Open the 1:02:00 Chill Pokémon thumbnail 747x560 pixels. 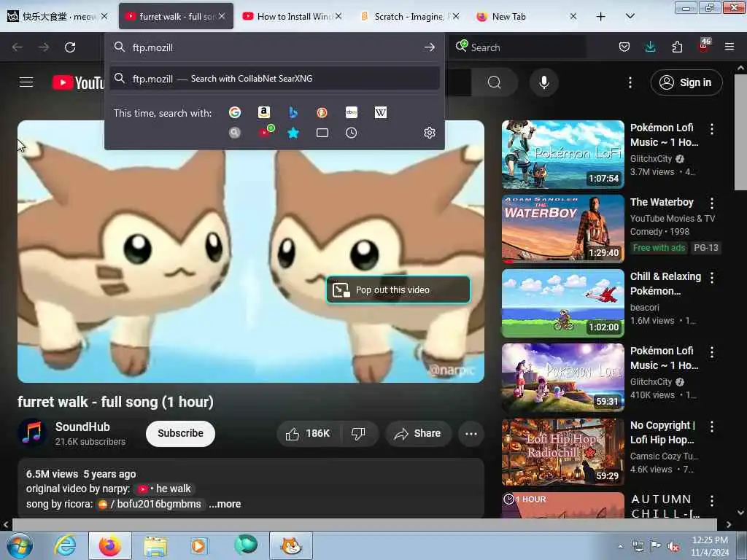(562, 303)
